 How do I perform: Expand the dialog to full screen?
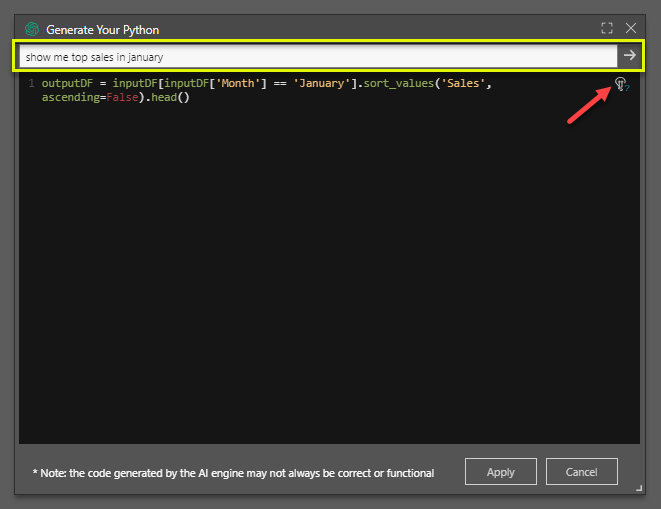[607, 28]
